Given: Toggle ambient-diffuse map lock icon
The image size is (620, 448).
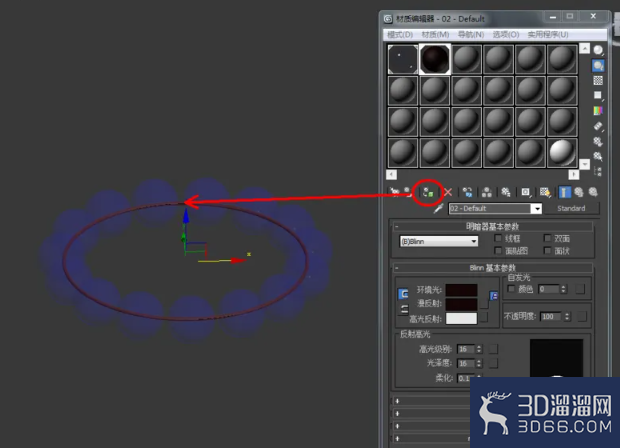Looking at the screenshot, I should pyautogui.click(x=493, y=295).
